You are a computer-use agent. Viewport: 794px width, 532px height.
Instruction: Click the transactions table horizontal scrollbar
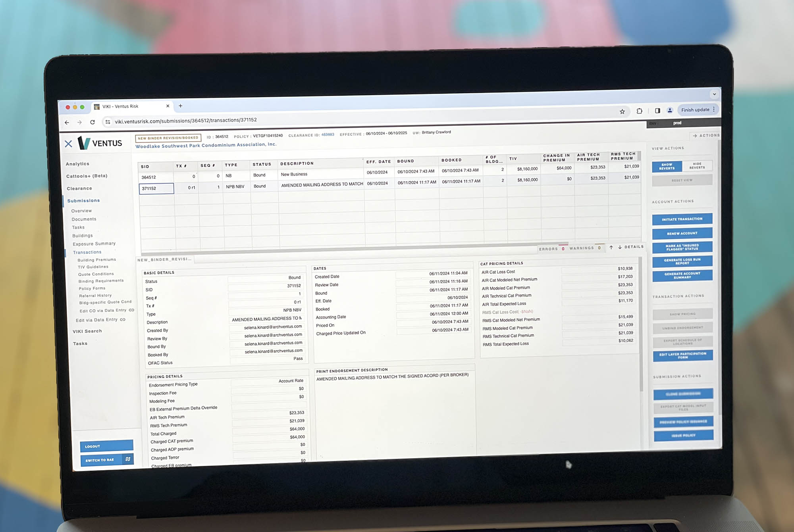tap(355, 250)
